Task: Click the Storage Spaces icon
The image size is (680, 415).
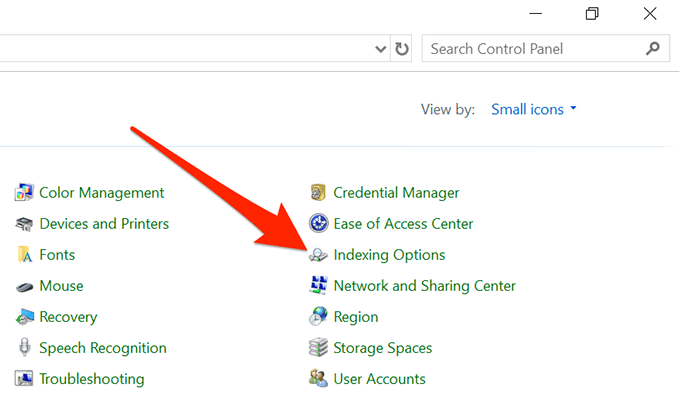Action: coord(319,348)
